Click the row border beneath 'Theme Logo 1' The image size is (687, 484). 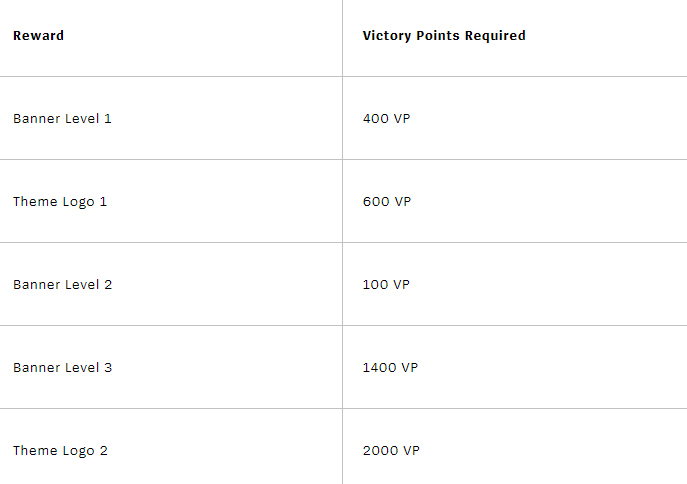200,242
